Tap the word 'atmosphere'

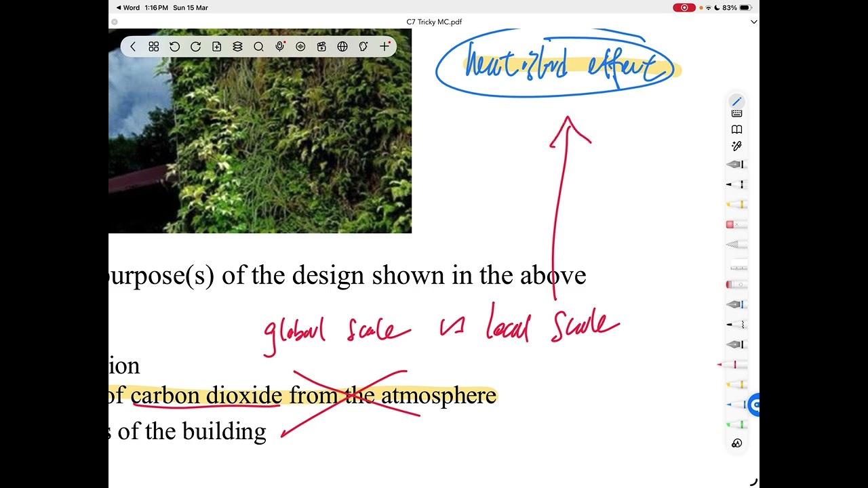439,395
